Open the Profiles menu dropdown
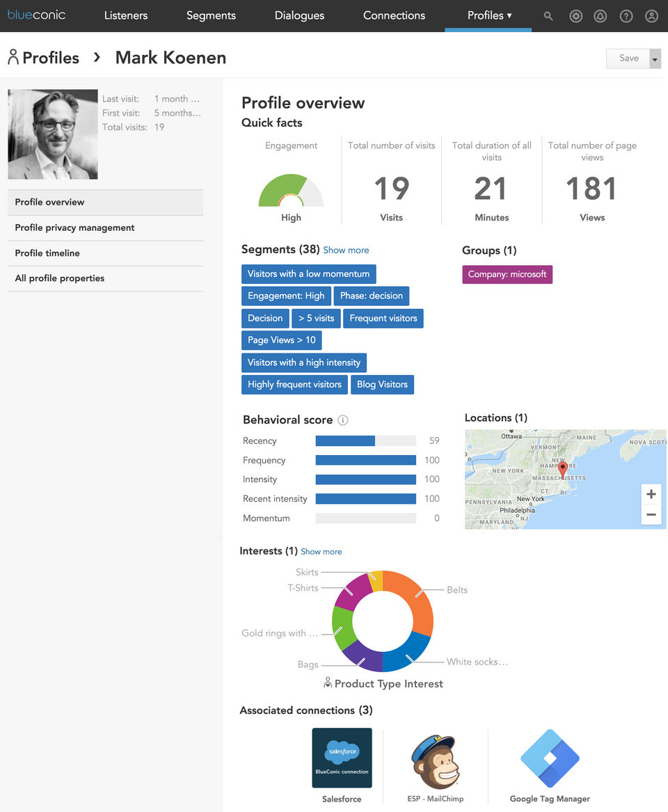 (x=489, y=15)
